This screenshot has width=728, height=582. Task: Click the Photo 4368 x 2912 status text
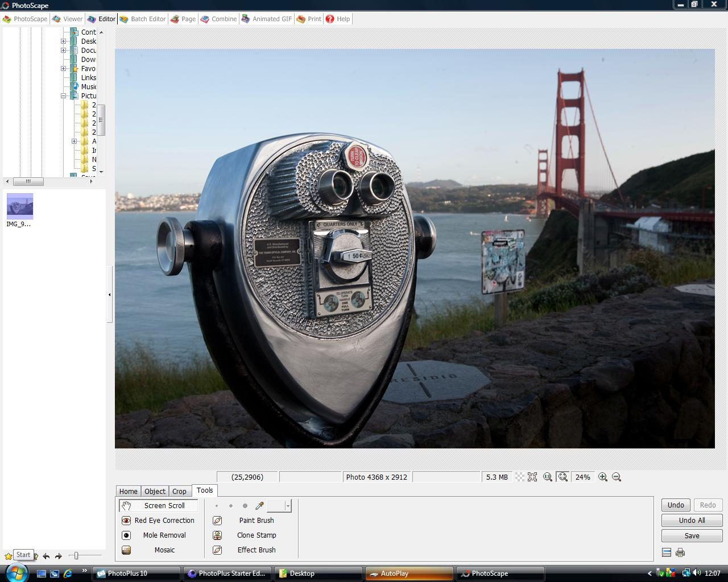(377, 477)
